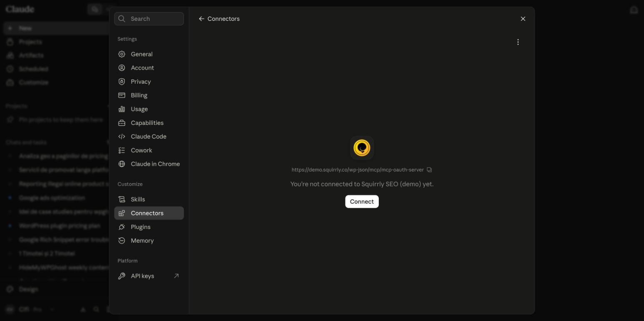Viewport: 644px width, 321px height.
Task: Open Usage via the bar chart icon
Action: (x=122, y=109)
